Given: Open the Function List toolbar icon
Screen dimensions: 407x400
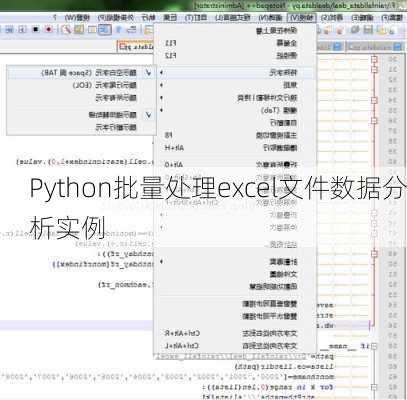Looking at the screenshot, I should tap(67, 29).
